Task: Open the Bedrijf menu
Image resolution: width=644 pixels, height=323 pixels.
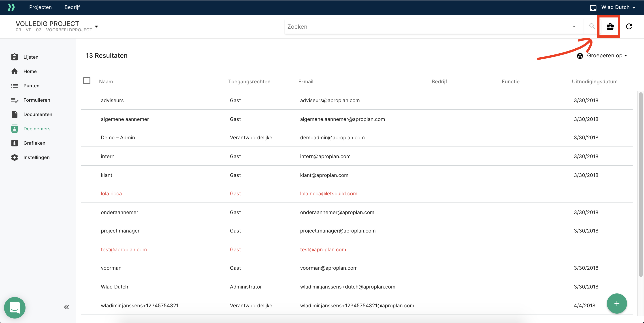Action: coord(72,7)
